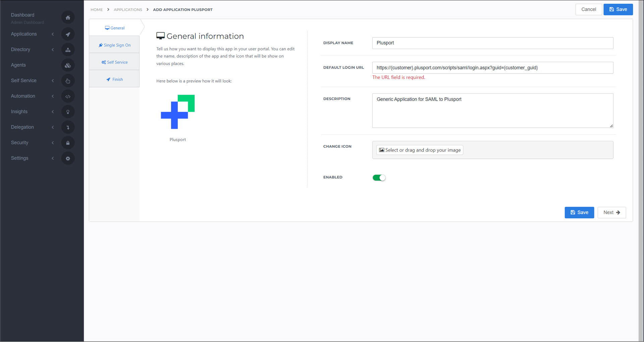This screenshot has width=644, height=342.
Task: Go to the Finish wizard tab
Action: point(114,79)
